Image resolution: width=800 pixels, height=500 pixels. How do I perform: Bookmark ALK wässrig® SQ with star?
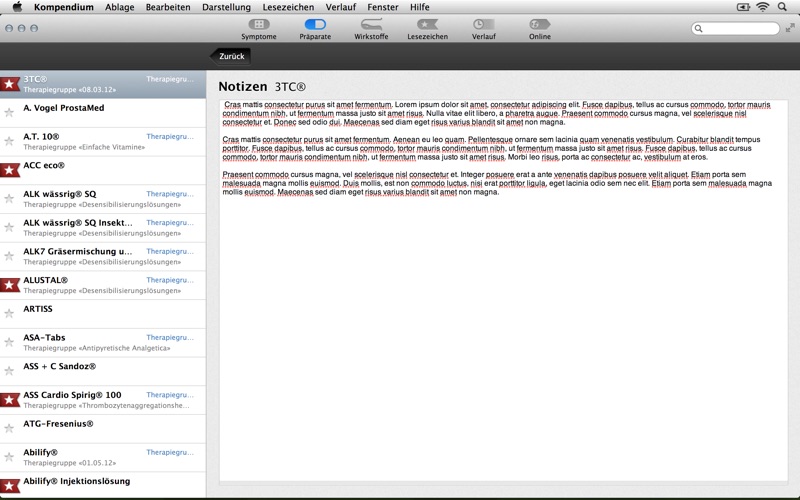[x=9, y=198]
